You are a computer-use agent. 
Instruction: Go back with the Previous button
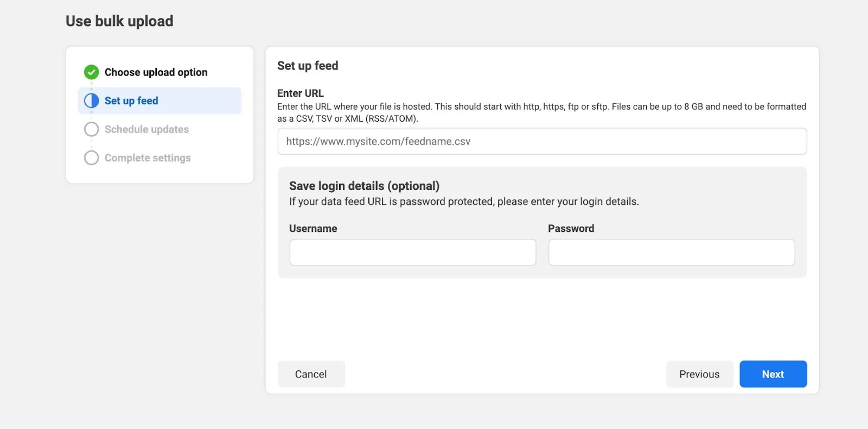tap(699, 374)
